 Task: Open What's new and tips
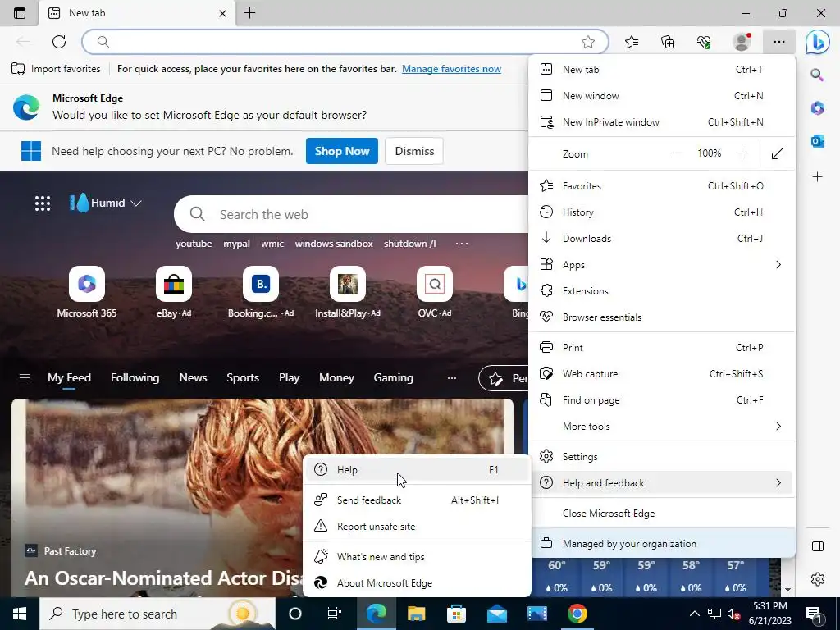(x=417, y=557)
